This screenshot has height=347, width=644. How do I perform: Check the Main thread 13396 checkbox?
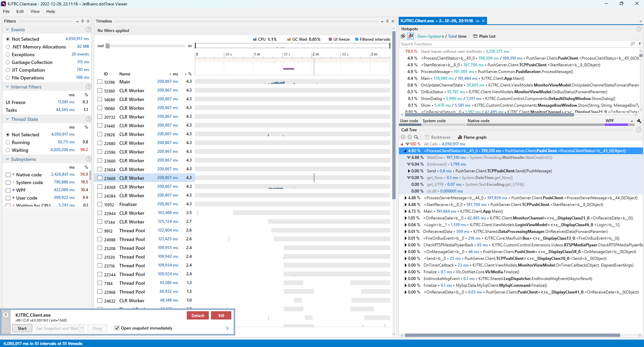click(100, 82)
